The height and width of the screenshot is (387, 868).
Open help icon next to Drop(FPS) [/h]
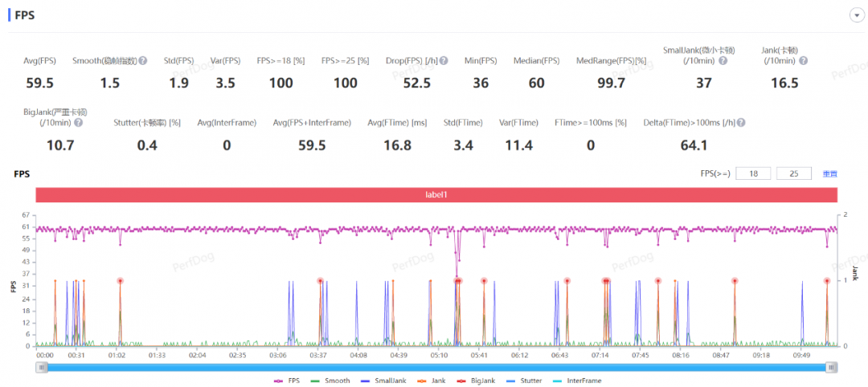point(444,60)
